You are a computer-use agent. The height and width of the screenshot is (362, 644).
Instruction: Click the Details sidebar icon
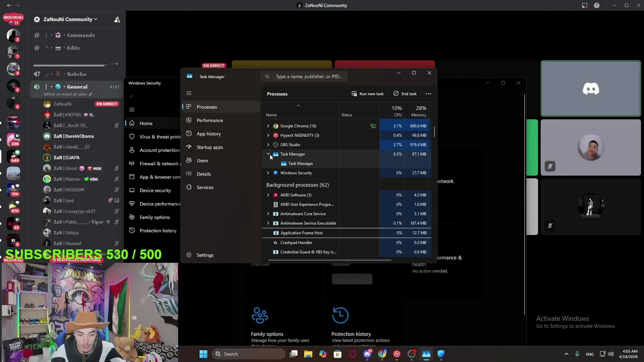[189, 173]
